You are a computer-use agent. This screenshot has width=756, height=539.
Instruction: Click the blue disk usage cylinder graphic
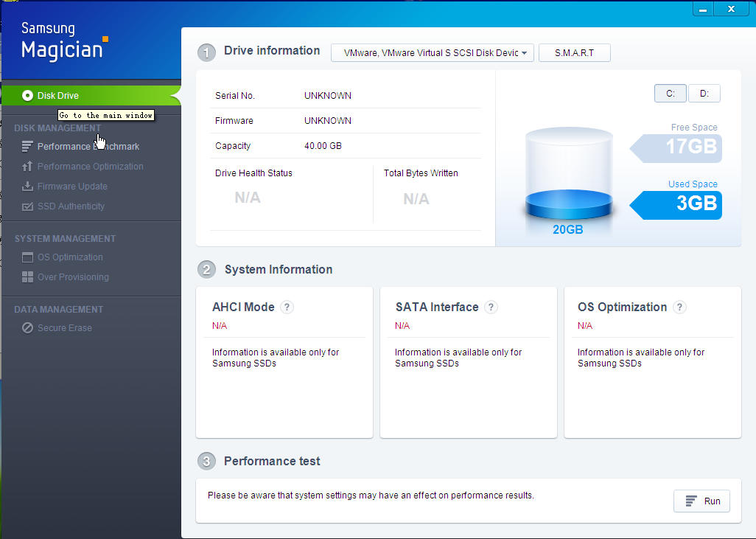(568, 175)
